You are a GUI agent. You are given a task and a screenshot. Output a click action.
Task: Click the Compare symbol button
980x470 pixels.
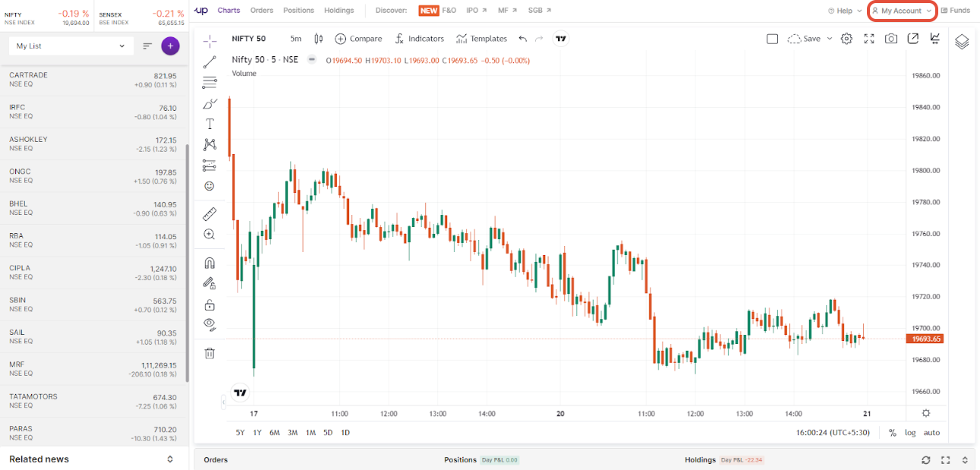tap(358, 39)
